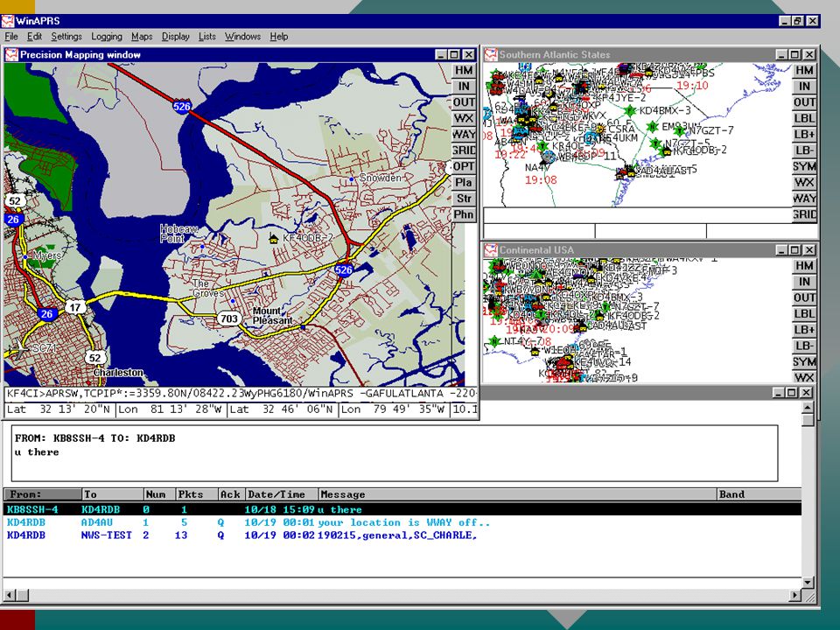
Task: Open the Display menu
Action: (x=176, y=37)
